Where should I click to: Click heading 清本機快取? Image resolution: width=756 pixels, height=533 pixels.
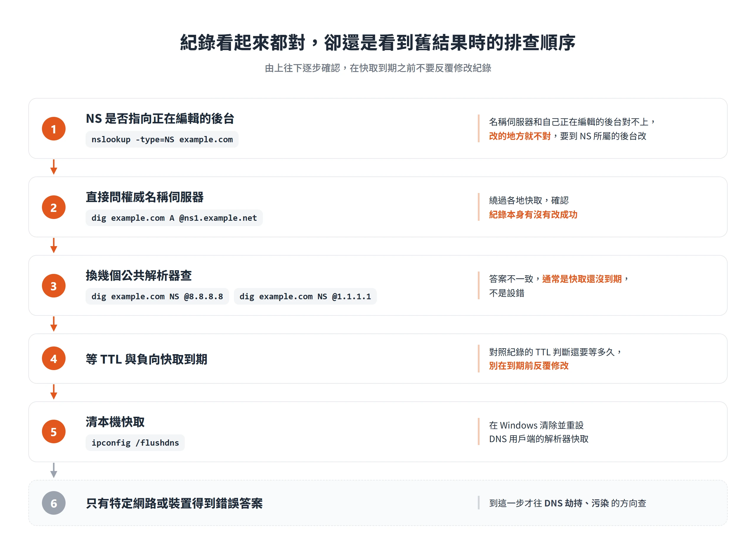115,422
